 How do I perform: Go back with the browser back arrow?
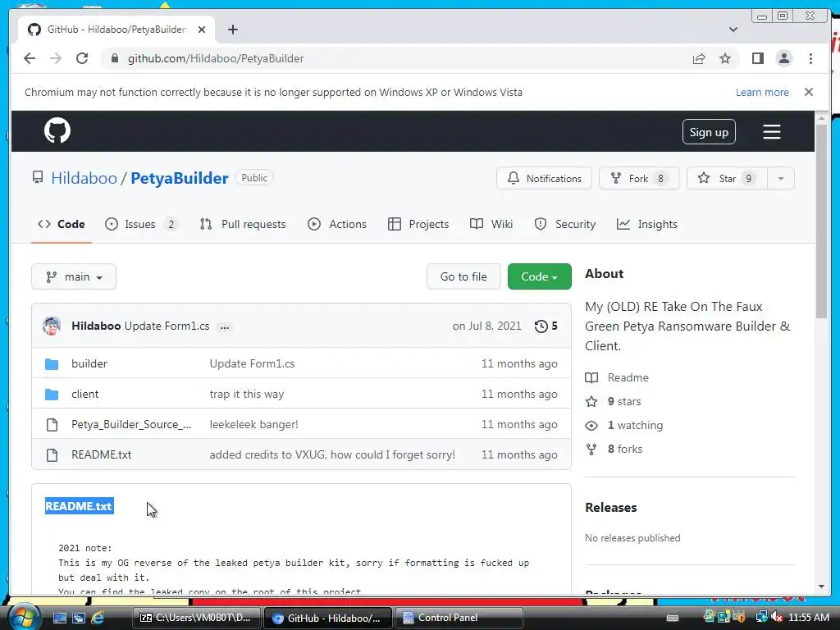[30, 58]
